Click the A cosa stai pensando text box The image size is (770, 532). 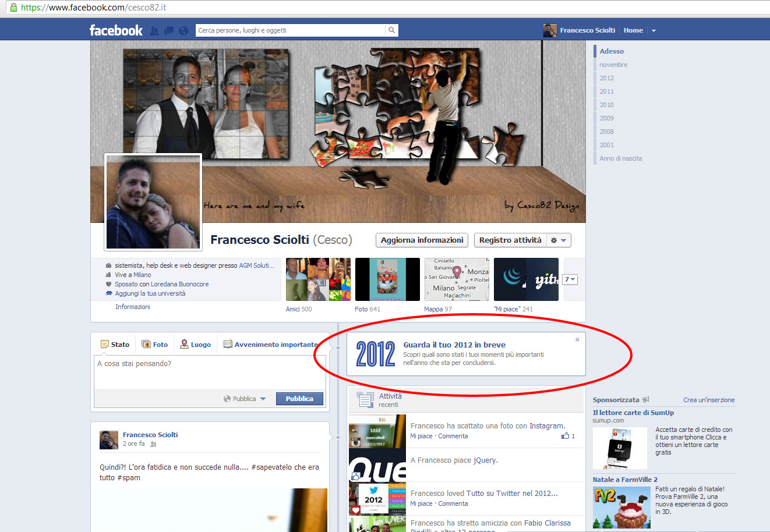tap(210, 372)
